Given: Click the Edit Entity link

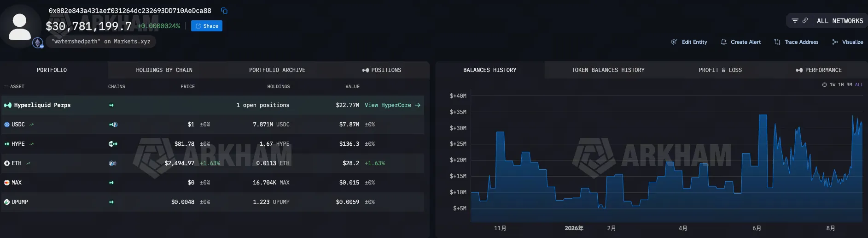Looking at the screenshot, I should tap(694, 42).
